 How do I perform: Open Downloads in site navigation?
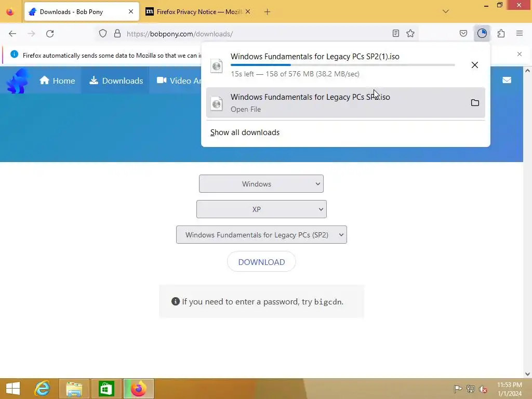click(116, 81)
